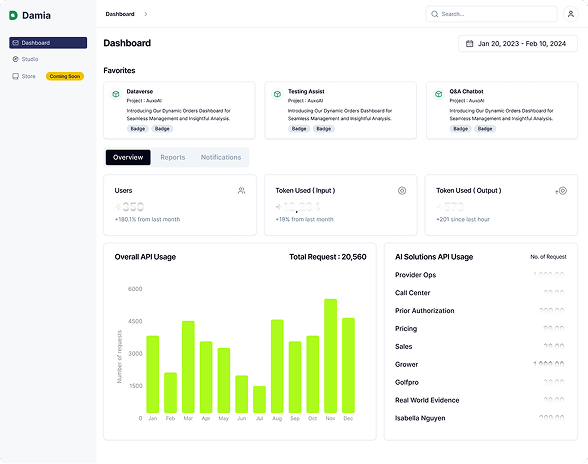Click the Q&A Chatbot cube icon

pyautogui.click(x=438, y=94)
